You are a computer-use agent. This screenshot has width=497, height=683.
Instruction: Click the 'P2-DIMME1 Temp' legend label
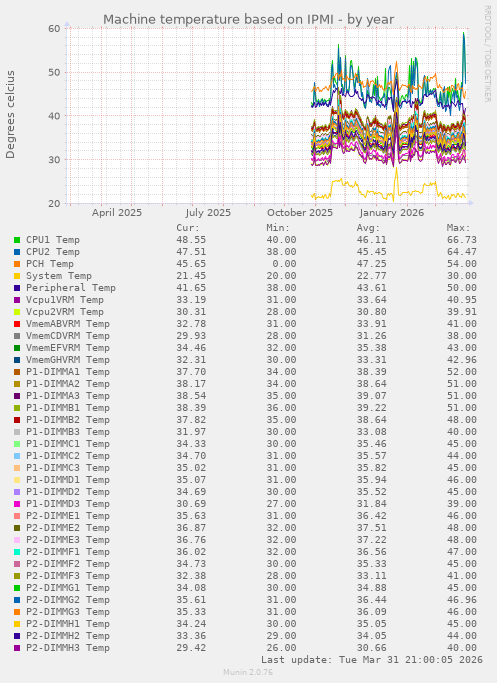[x=68, y=516]
